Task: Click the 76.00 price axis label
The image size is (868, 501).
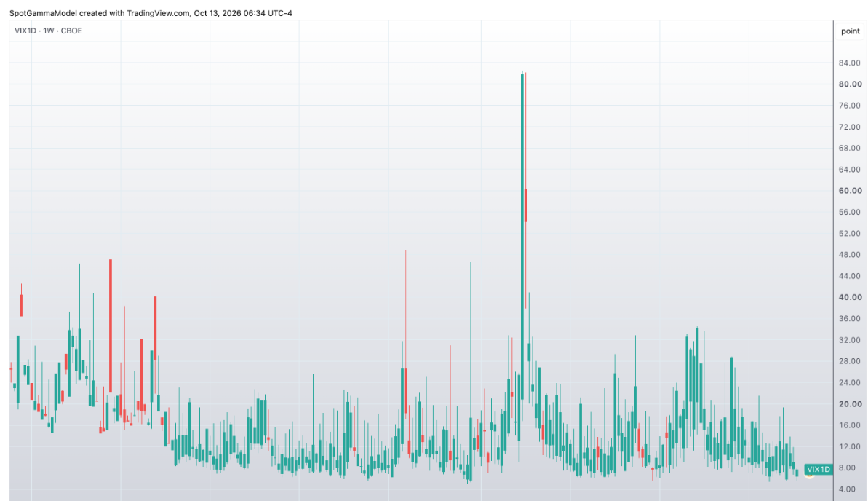Action: pyautogui.click(x=850, y=106)
